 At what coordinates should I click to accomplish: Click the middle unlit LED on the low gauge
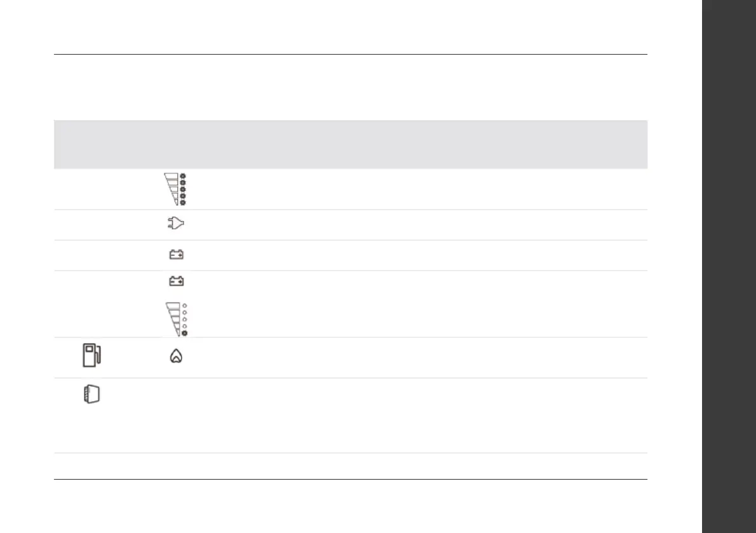(184, 319)
